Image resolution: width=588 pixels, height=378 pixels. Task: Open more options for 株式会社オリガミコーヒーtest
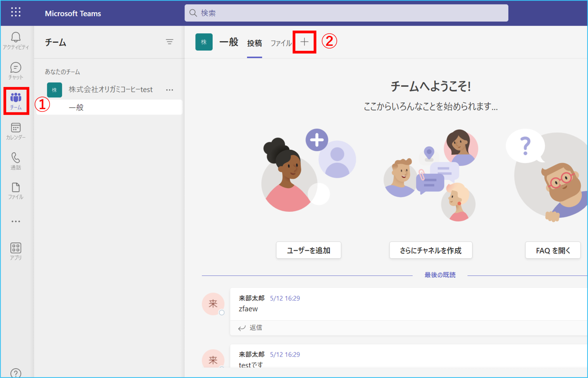pyautogui.click(x=170, y=89)
